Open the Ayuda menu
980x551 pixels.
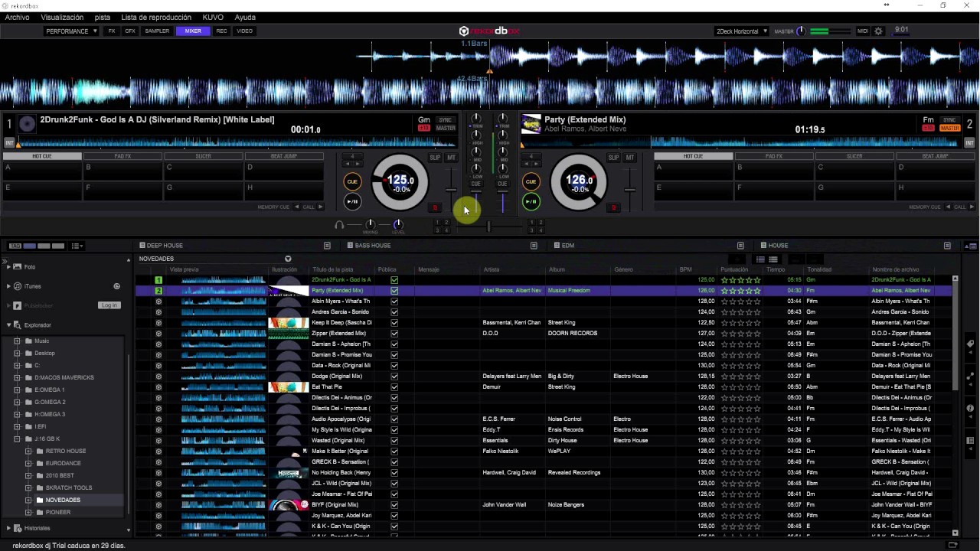point(245,17)
